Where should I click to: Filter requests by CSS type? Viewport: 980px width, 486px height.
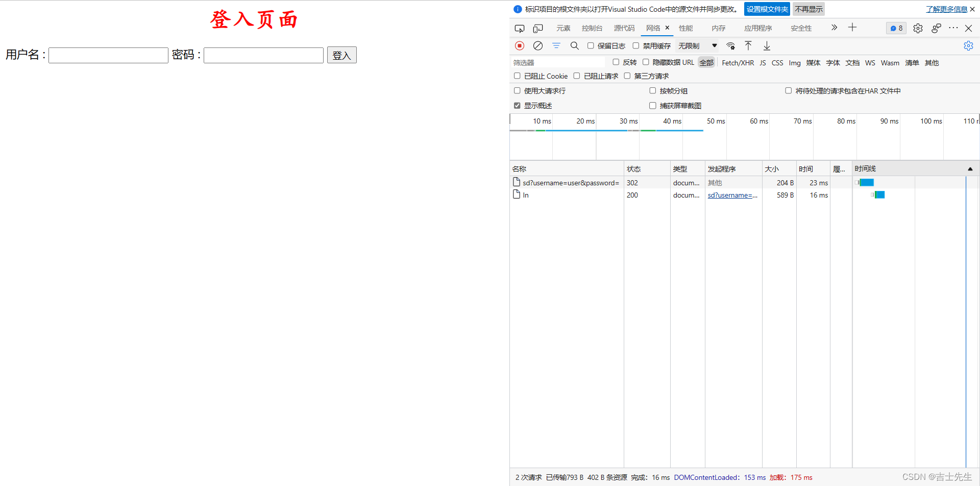tap(777, 63)
